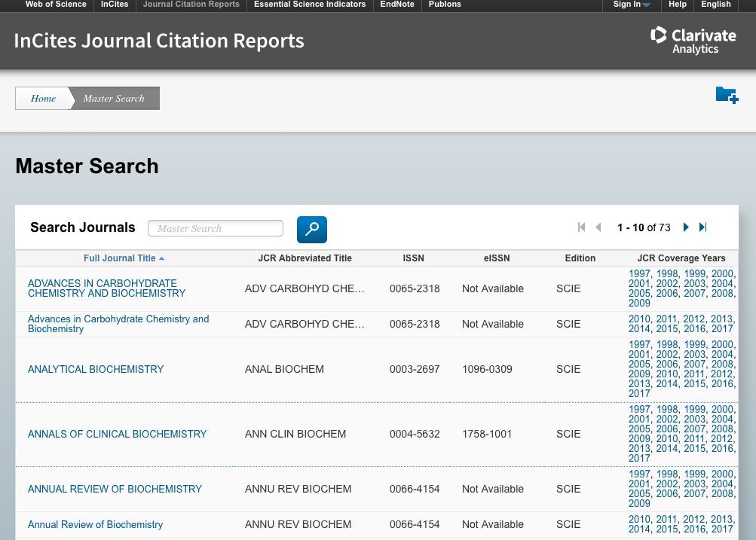
Task: Open the EndNote top bar link
Action: click(396, 5)
